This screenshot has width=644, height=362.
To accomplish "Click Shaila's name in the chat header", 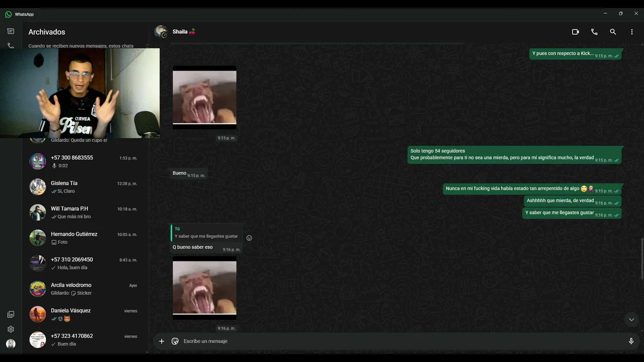I will 184,32.
